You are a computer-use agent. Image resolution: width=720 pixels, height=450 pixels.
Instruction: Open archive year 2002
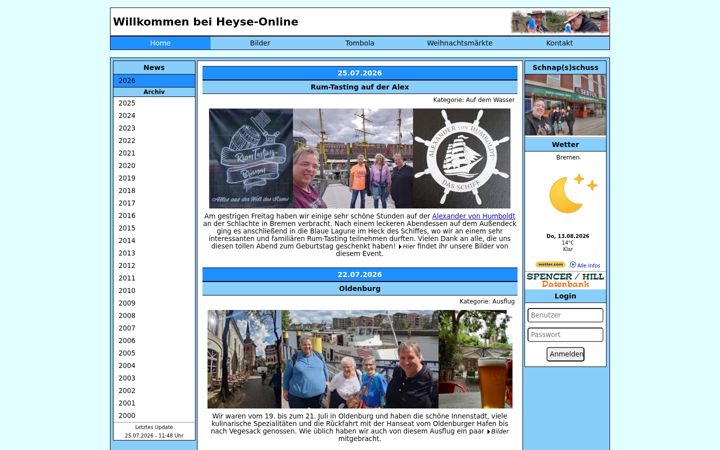(x=154, y=390)
